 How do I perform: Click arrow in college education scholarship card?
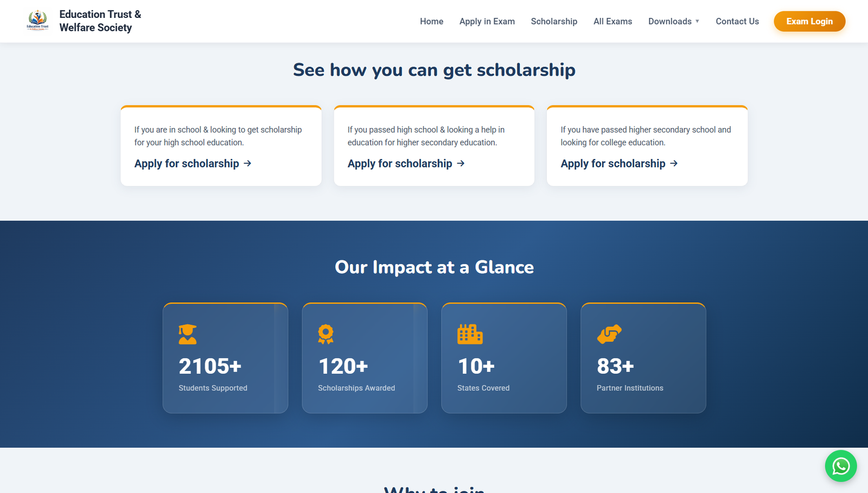coord(674,163)
